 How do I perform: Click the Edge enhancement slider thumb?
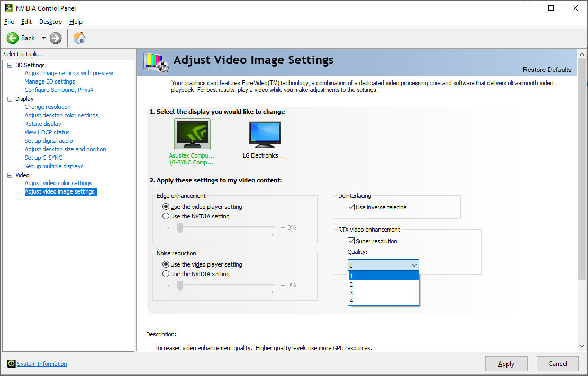pyautogui.click(x=180, y=228)
